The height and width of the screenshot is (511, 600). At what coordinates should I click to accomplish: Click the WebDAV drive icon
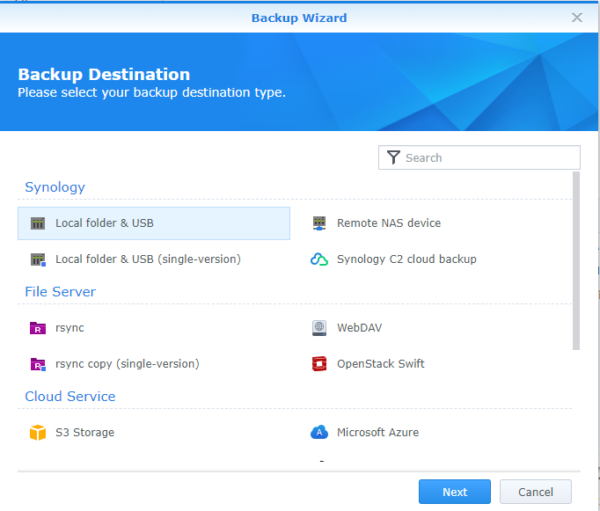pos(319,328)
